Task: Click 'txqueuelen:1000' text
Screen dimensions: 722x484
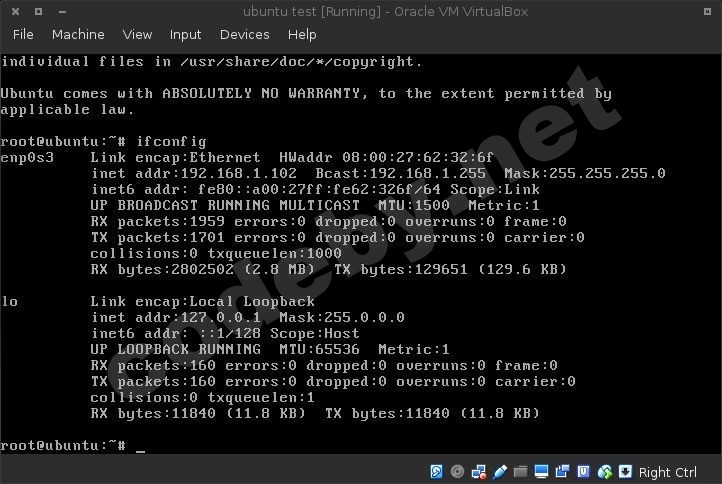Action: [x=275, y=253]
